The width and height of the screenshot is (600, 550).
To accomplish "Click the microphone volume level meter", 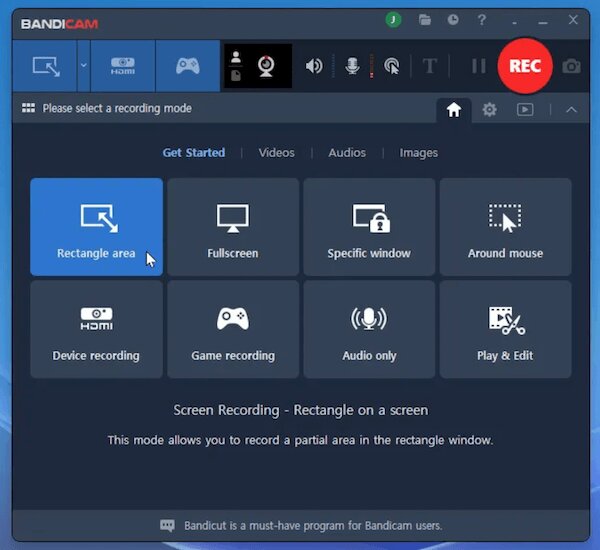I will pyautogui.click(x=371, y=66).
